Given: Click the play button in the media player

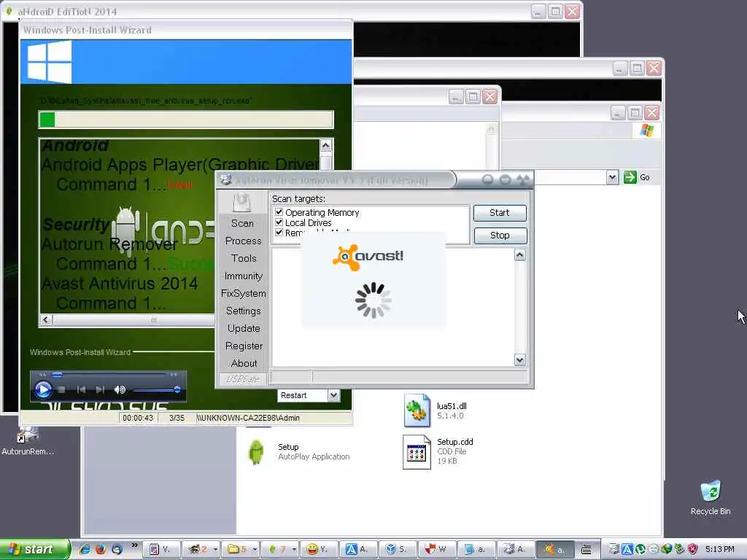Looking at the screenshot, I should point(43,389).
